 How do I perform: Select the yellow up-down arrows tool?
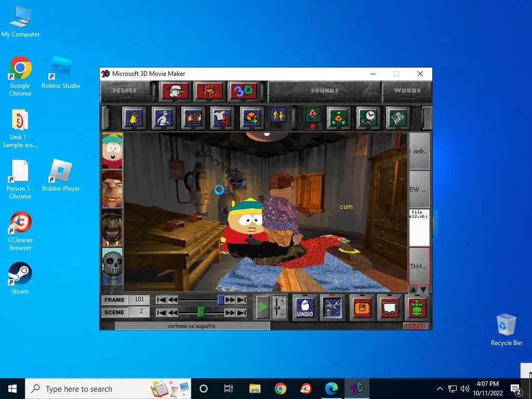[278, 115]
